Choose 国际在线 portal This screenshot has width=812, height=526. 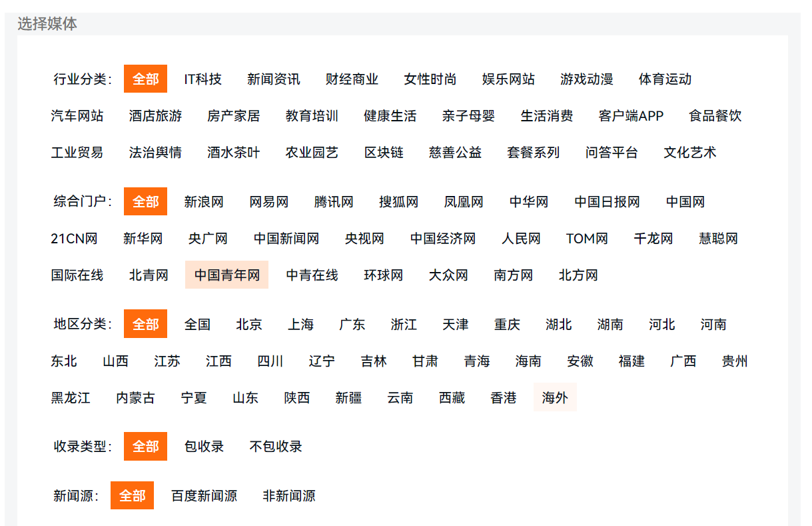click(x=77, y=275)
